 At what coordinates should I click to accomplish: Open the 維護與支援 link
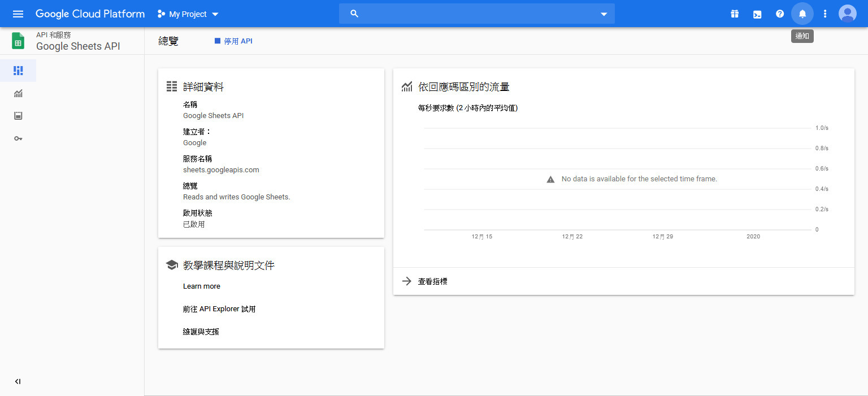pyautogui.click(x=201, y=332)
